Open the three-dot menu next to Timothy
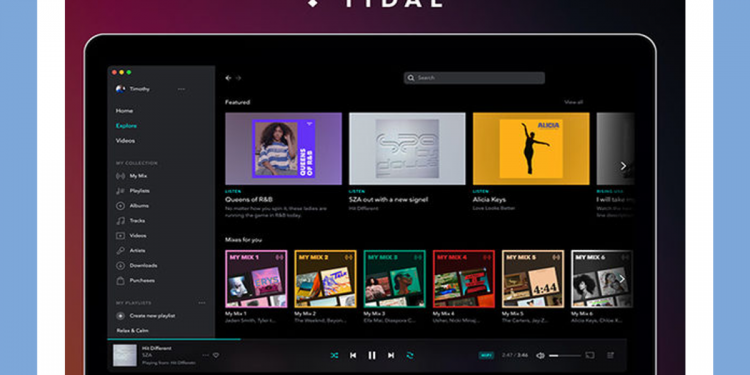The width and height of the screenshot is (750, 375). tap(181, 89)
